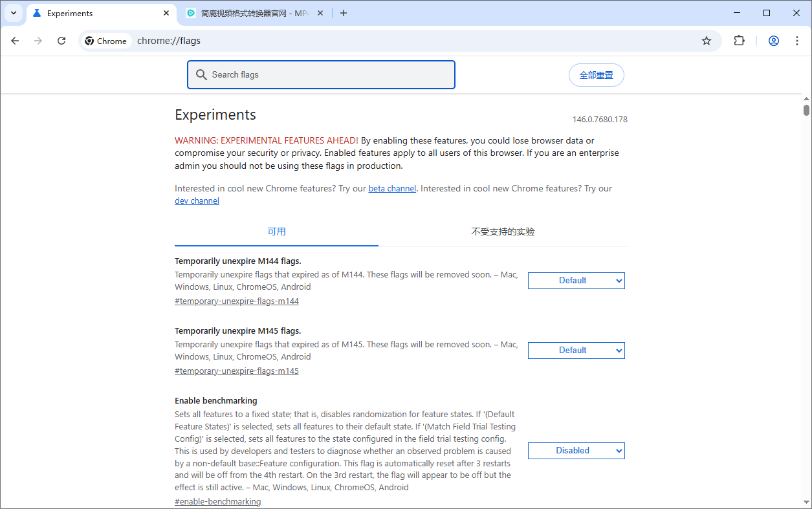The image size is (812, 509).
Task: Switch to the 可用 tab
Action: pyautogui.click(x=276, y=232)
